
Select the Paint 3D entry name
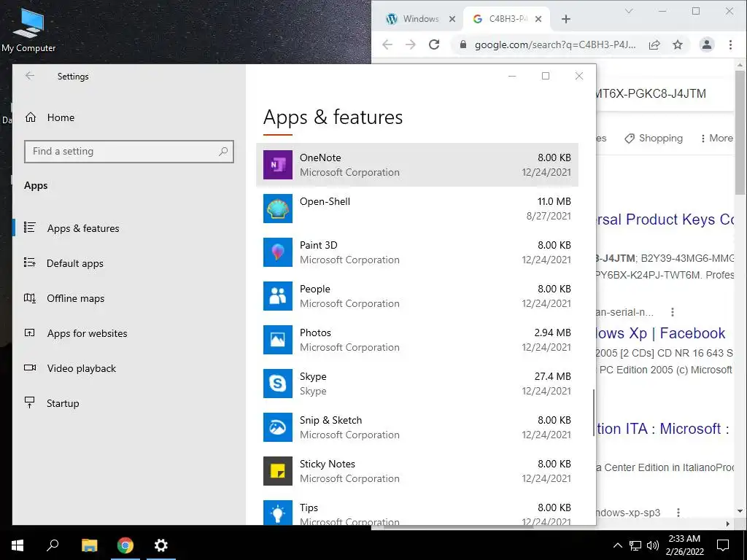(x=318, y=245)
